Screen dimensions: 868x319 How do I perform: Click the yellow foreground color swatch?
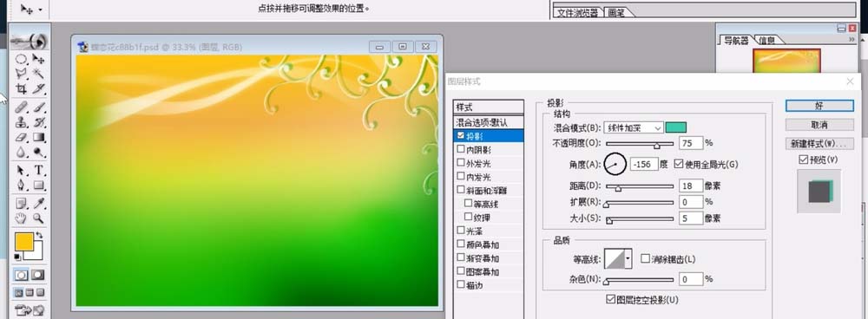[x=23, y=242]
